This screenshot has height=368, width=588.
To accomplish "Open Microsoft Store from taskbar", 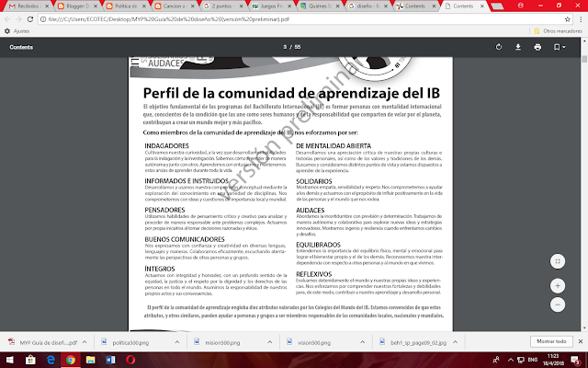I will point(30,360).
